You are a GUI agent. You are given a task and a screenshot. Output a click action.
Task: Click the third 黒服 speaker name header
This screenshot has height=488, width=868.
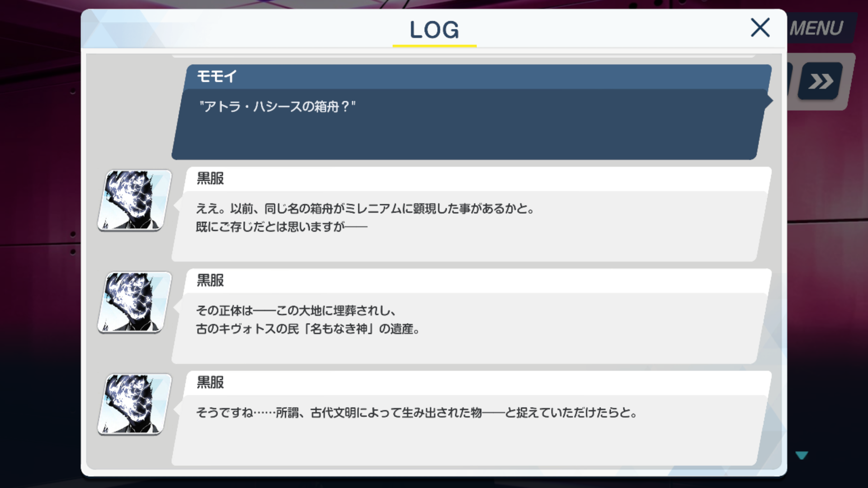[210, 383]
